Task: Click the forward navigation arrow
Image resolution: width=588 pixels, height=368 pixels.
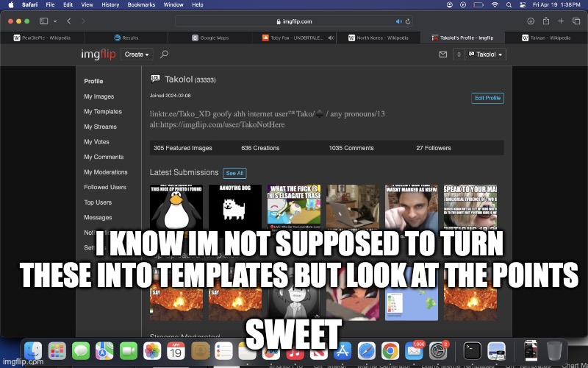Action: pyautogui.click(x=83, y=21)
